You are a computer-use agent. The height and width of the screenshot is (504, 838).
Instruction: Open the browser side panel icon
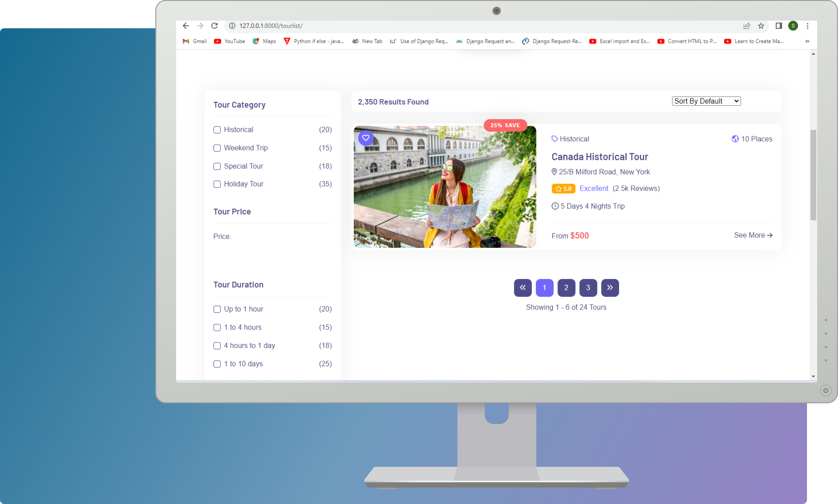coord(779,26)
